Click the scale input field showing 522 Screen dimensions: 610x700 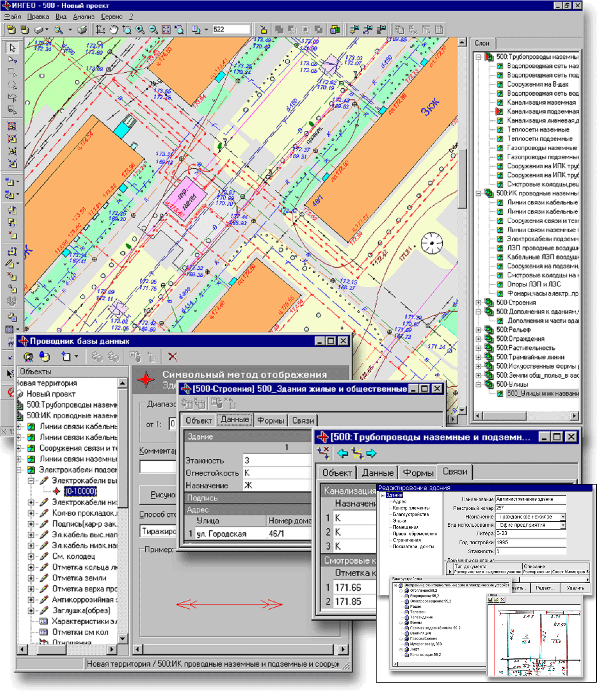click(231, 30)
